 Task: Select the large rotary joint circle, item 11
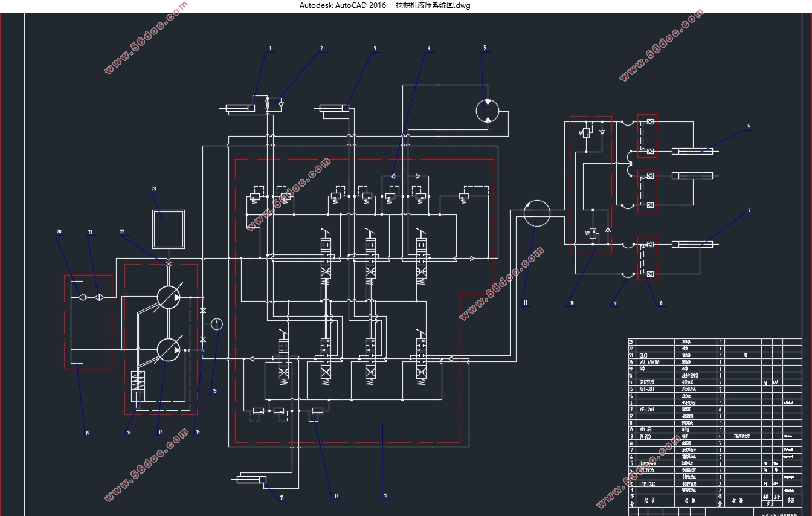coord(536,213)
